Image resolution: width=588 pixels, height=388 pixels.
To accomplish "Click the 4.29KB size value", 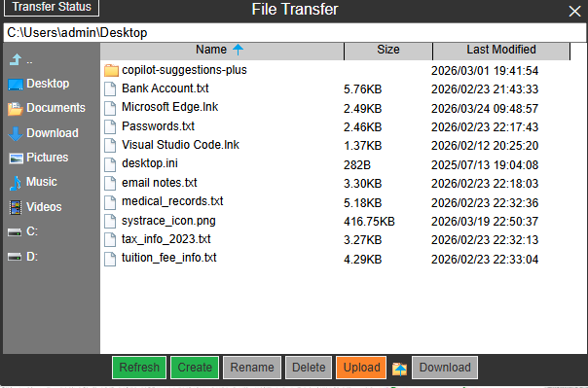I will click(x=362, y=260).
